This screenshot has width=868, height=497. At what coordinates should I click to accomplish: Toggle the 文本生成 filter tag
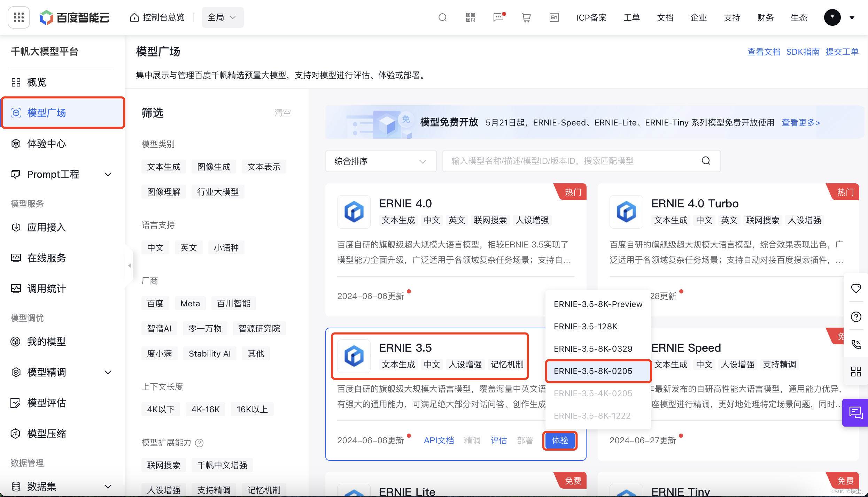[163, 167]
